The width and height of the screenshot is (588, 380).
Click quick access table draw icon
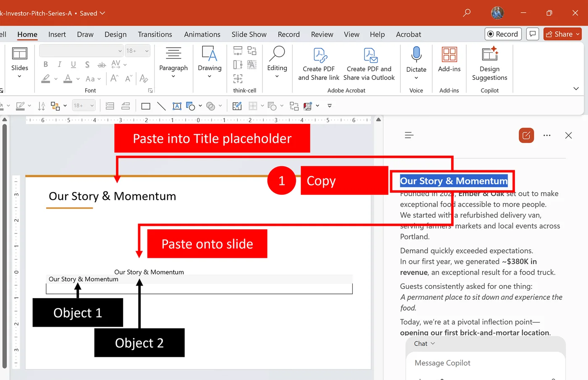(x=237, y=106)
